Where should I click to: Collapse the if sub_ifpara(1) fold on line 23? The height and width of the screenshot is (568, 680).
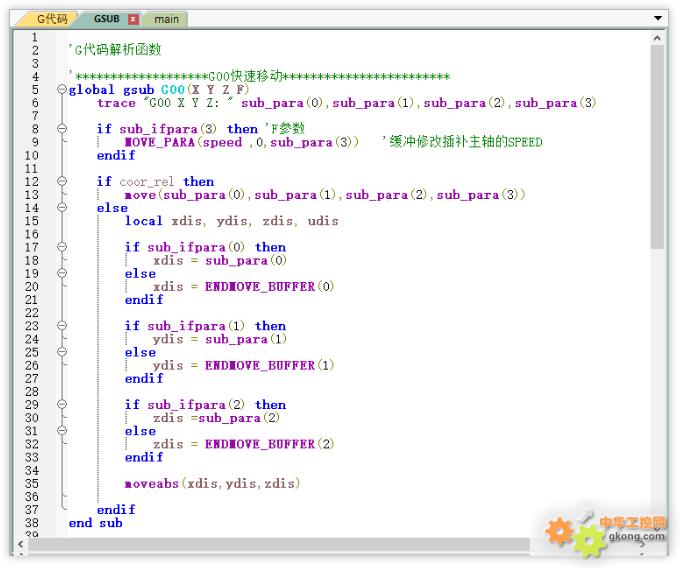pyautogui.click(x=62, y=325)
